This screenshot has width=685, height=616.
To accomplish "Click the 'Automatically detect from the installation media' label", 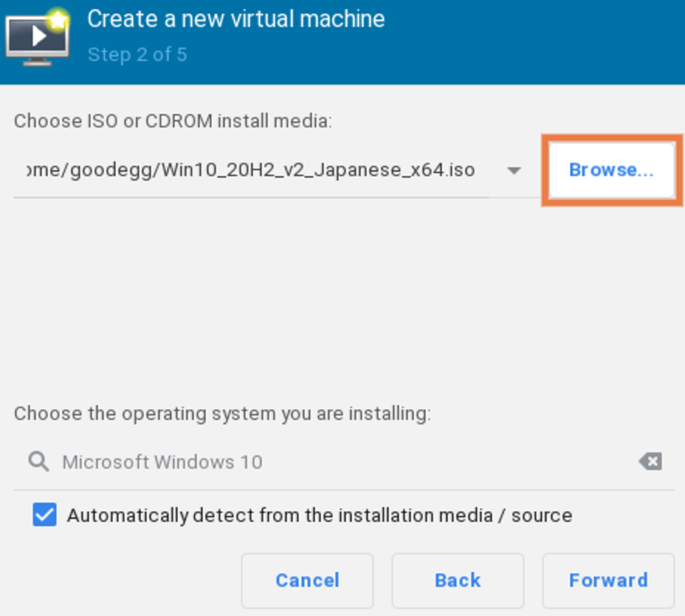I will (x=320, y=515).
